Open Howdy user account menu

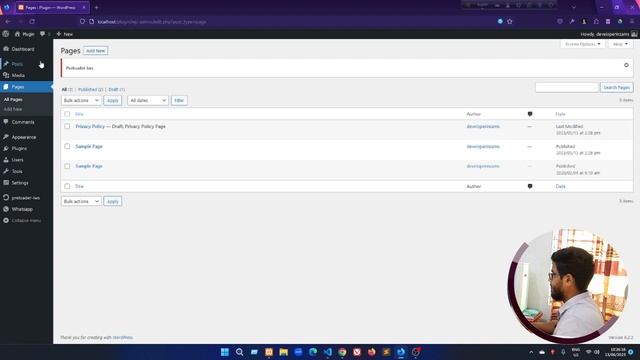(x=609, y=34)
